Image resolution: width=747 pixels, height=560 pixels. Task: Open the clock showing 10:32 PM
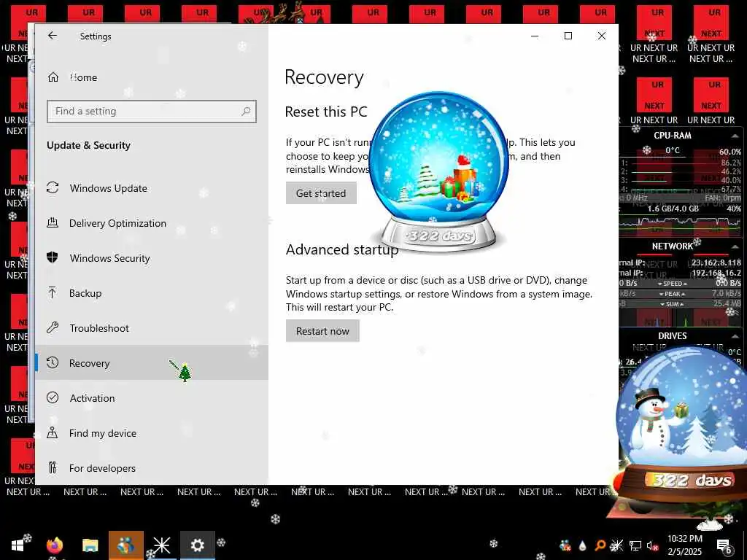(684, 545)
